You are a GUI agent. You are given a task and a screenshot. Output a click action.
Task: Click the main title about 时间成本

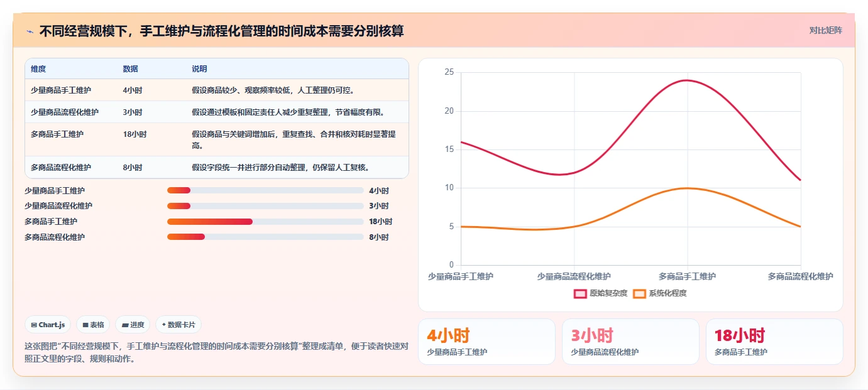click(221, 31)
